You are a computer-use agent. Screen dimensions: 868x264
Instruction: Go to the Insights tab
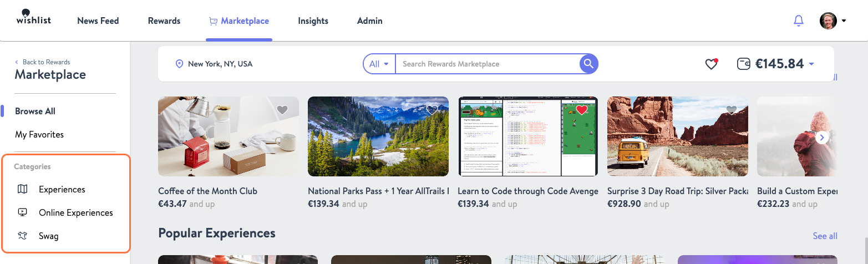[313, 21]
